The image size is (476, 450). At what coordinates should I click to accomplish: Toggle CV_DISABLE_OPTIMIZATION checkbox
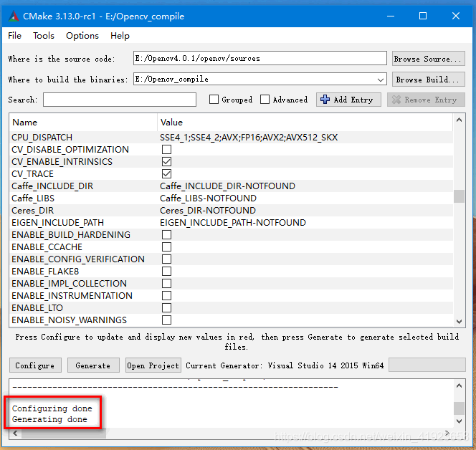click(166, 149)
